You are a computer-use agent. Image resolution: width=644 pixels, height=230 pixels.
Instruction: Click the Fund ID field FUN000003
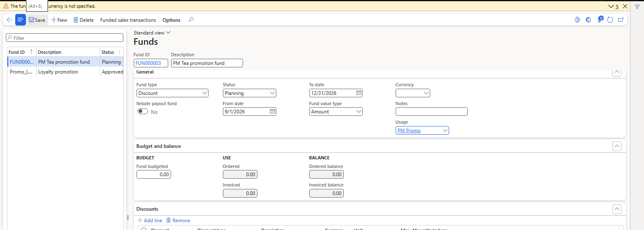pyautogui.click(x=151, y=63)
